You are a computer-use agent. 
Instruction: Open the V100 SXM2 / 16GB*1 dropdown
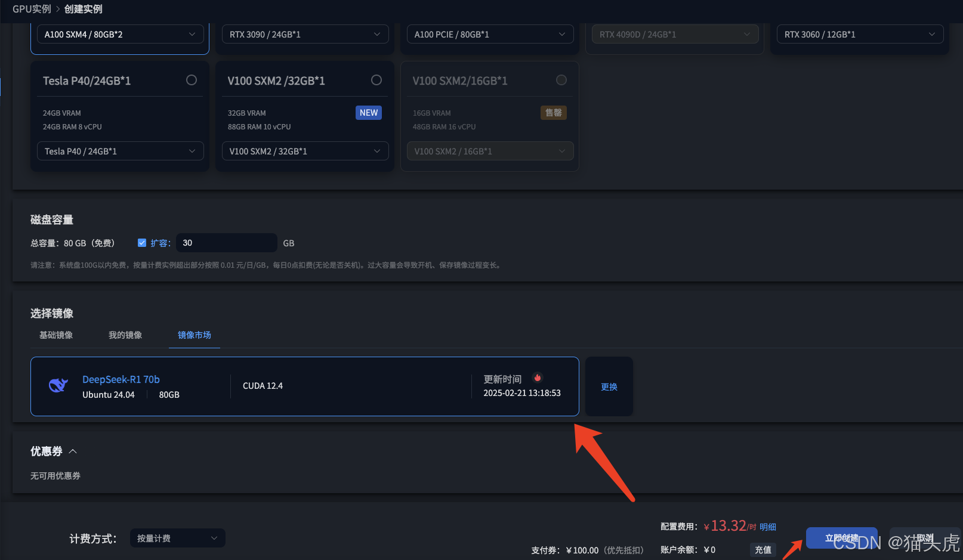point(490,151)
